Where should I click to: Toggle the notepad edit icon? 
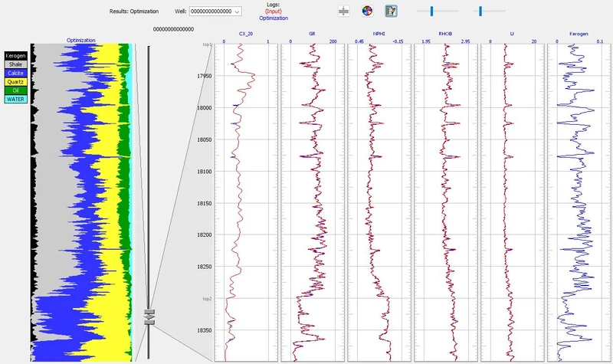coord(391,11)
